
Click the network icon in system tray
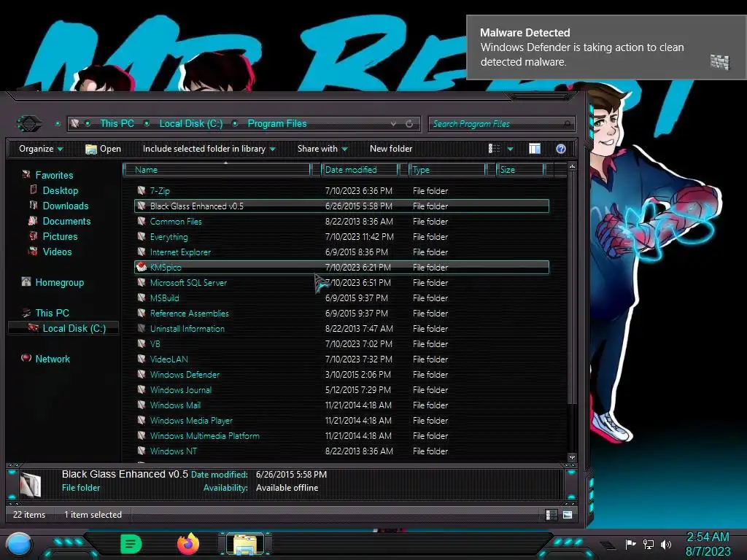648,544
